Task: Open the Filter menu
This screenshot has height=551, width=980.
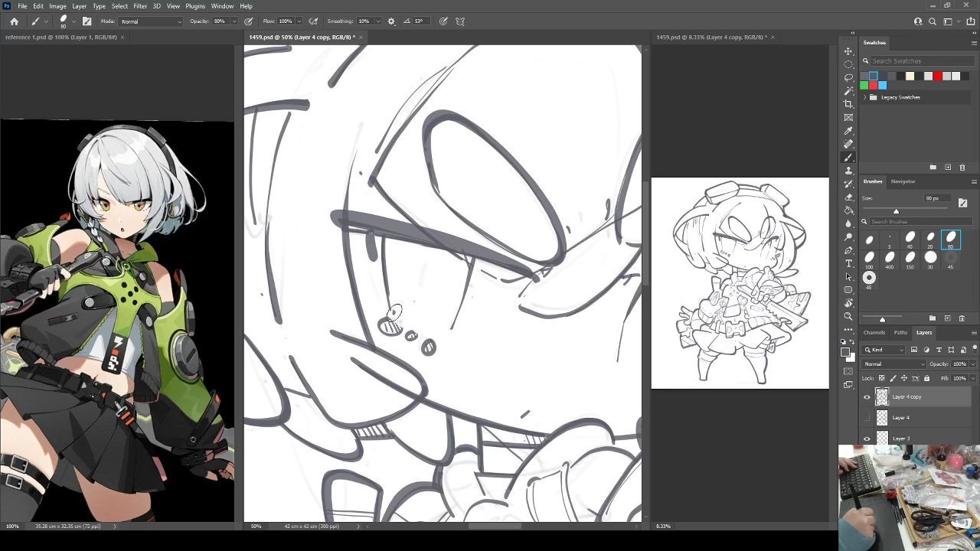Action: (x=140, y=6)
